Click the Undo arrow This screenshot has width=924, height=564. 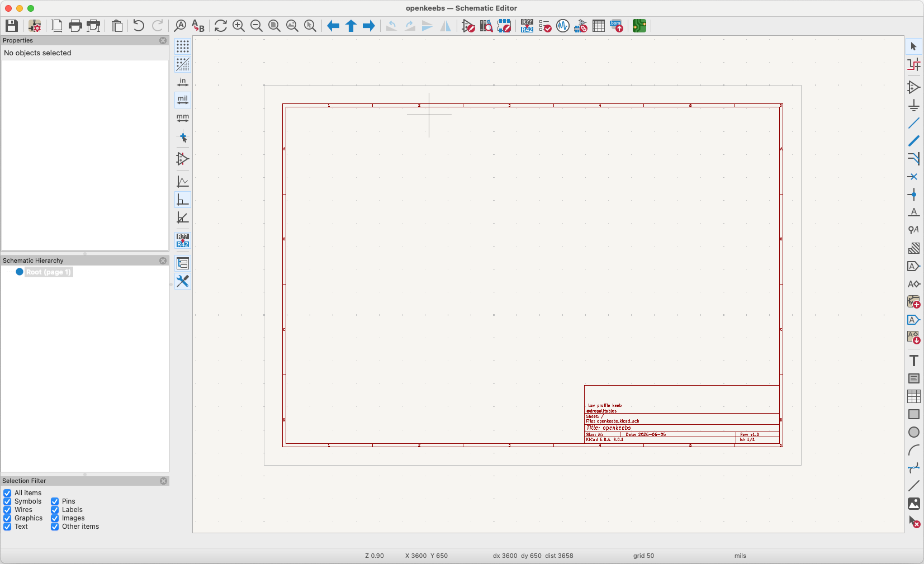click(x=139, y=26)
